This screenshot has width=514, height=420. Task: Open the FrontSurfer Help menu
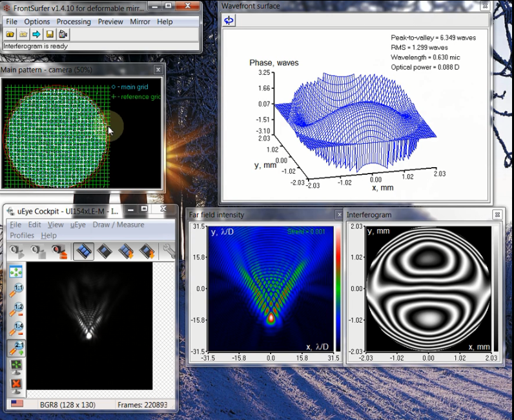165,22
